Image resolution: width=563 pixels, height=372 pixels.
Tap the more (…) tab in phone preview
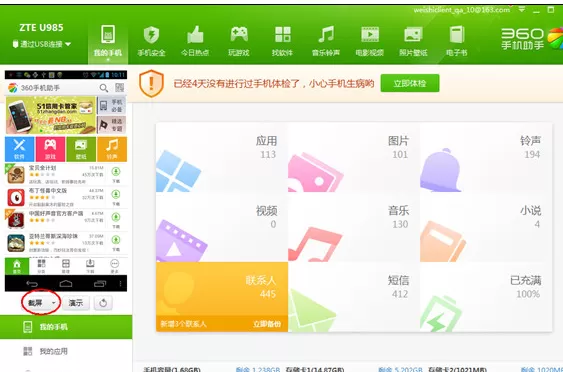coord(115,266)
